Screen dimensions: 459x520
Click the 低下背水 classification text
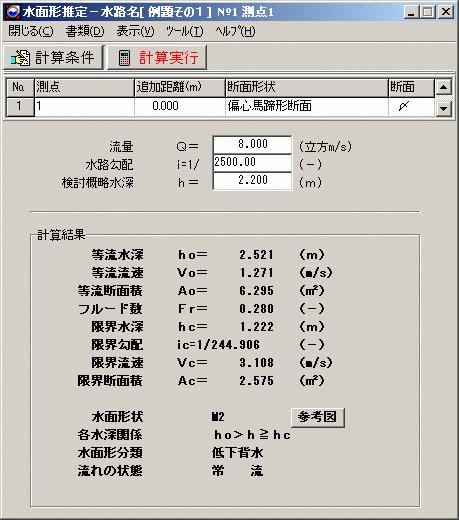coord(237,453)
